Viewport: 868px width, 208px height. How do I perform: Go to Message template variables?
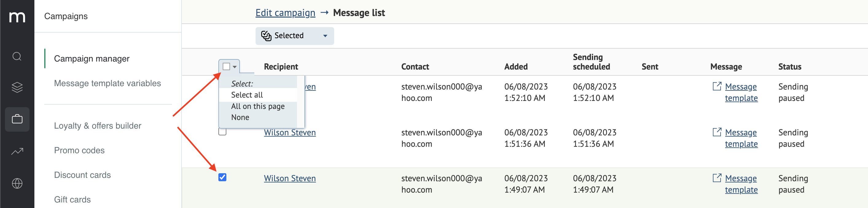(108, 83)
